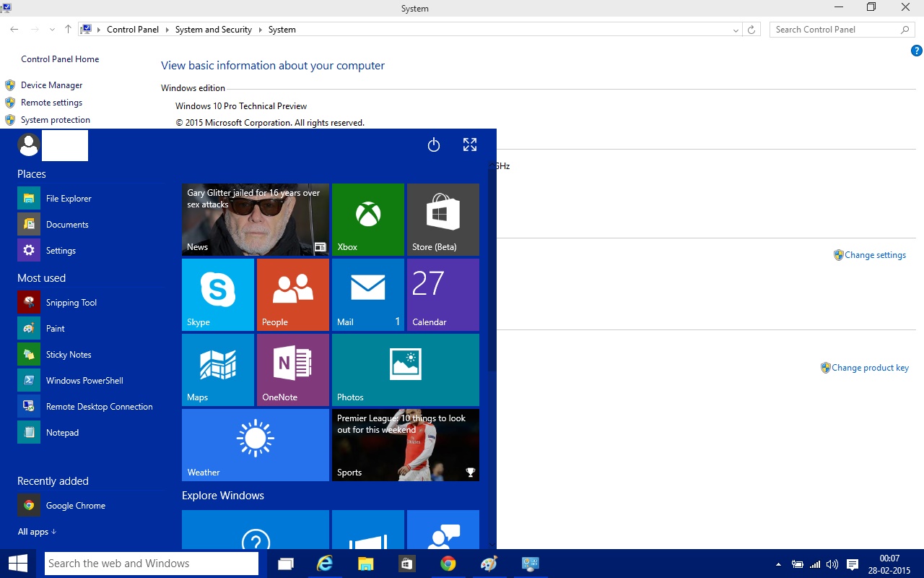The height and width of the screenshot is (578, 924).
Task: Click the Windows Start button
Action: pos(17,564)
